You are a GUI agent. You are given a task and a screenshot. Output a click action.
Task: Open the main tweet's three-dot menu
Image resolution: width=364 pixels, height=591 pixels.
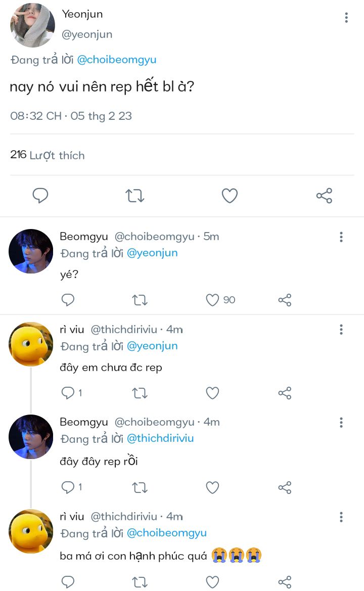(x=346, y=18)
